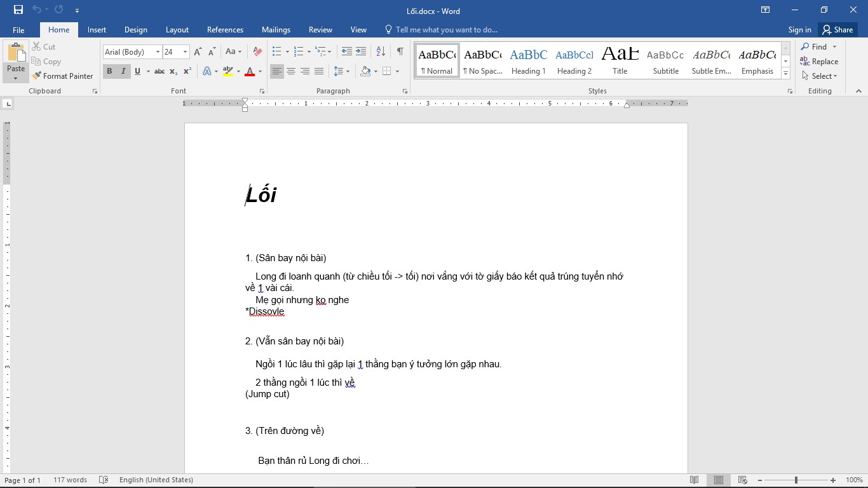868x488 pixels.
Task: Open the font size dropdown
Action: [x=185, y=52]
